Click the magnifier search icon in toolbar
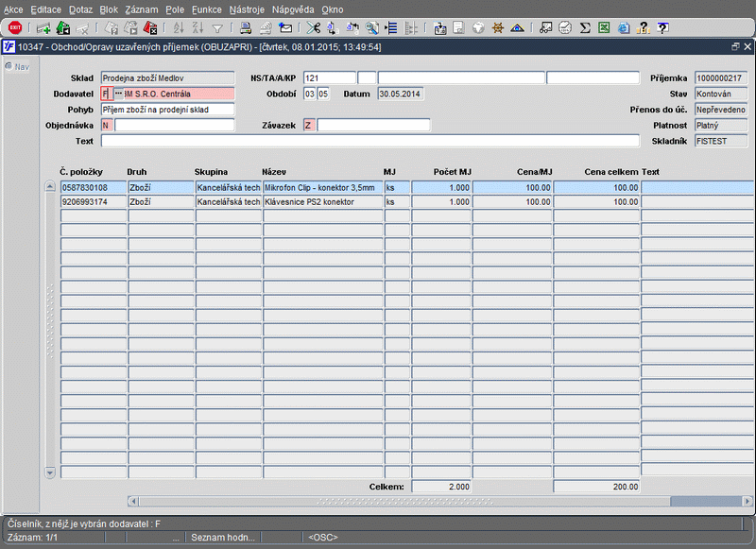Image resolution: width=756 pixels, height=549 pixels. coord(371,28)
